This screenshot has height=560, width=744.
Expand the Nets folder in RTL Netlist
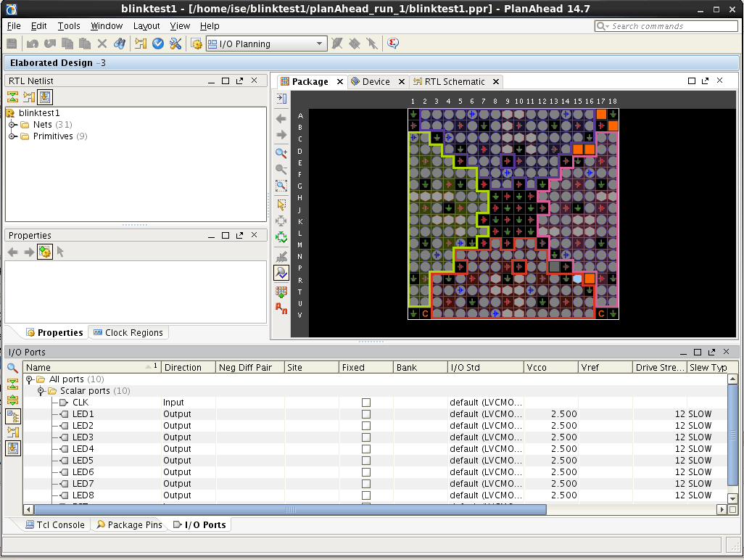coord(12,125)
